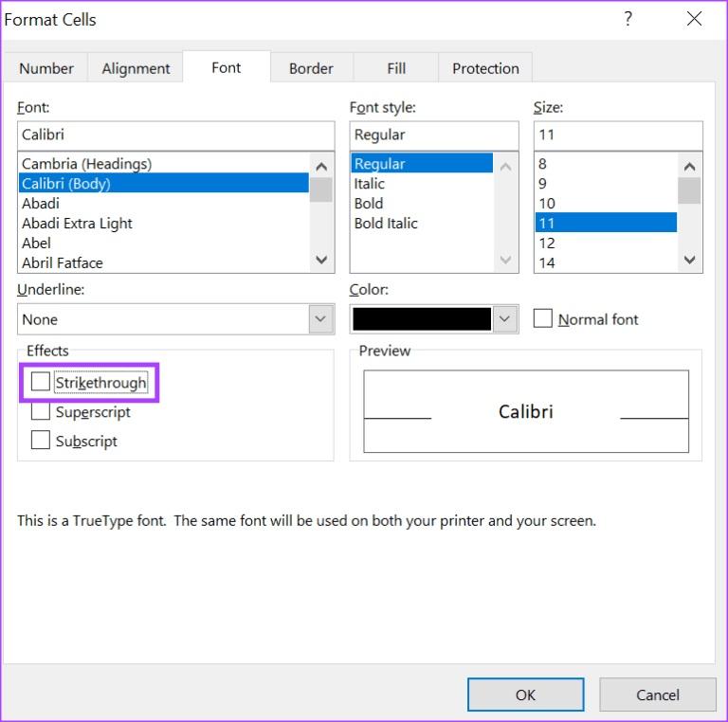Screen dimensions: 728x722
Task: Expand the Underline dropdown
Action: tap(320, 318)
